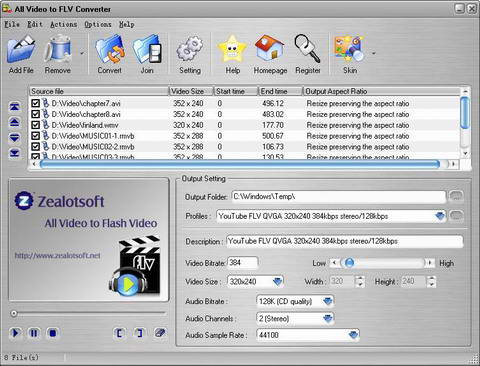This screenshot has height=366, width=480.
Task: Move selected file up one position
Action: tap(14, 122)
